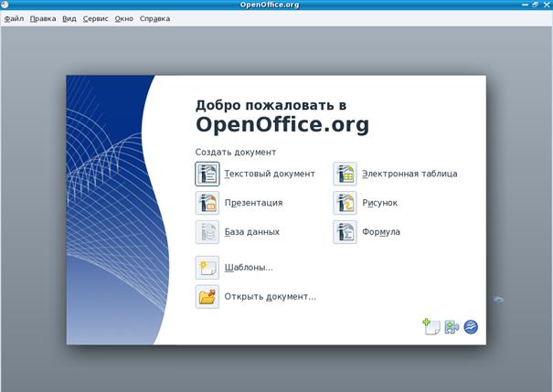
Task: Click the round blue OpenOffice.org info icon
Action: coord(471,327)
